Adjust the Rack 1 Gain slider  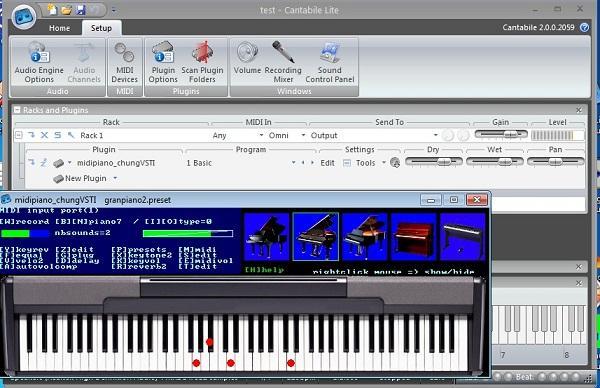[501, 134]
